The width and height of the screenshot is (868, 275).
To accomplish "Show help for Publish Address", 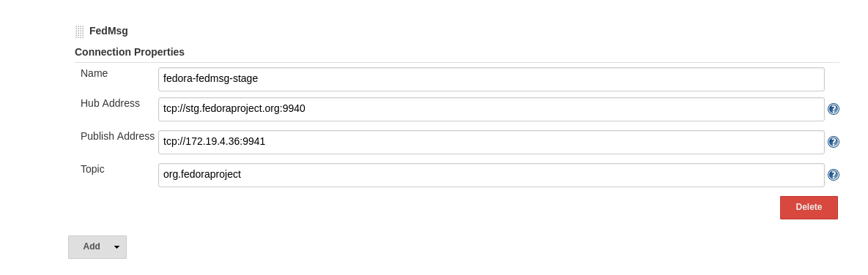I will tap(833, 142).
